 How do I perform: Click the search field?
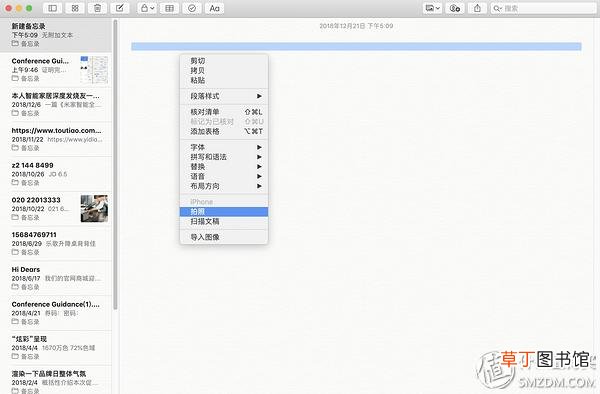[543, 8]
